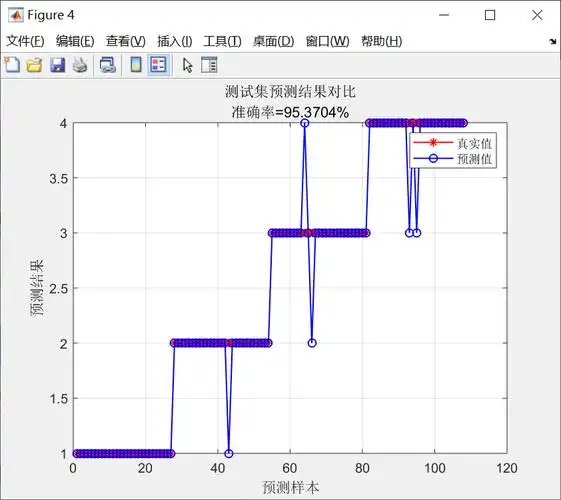Select the 真实值 legend entry
561x500 pixels.
click(x=453, y=143)
